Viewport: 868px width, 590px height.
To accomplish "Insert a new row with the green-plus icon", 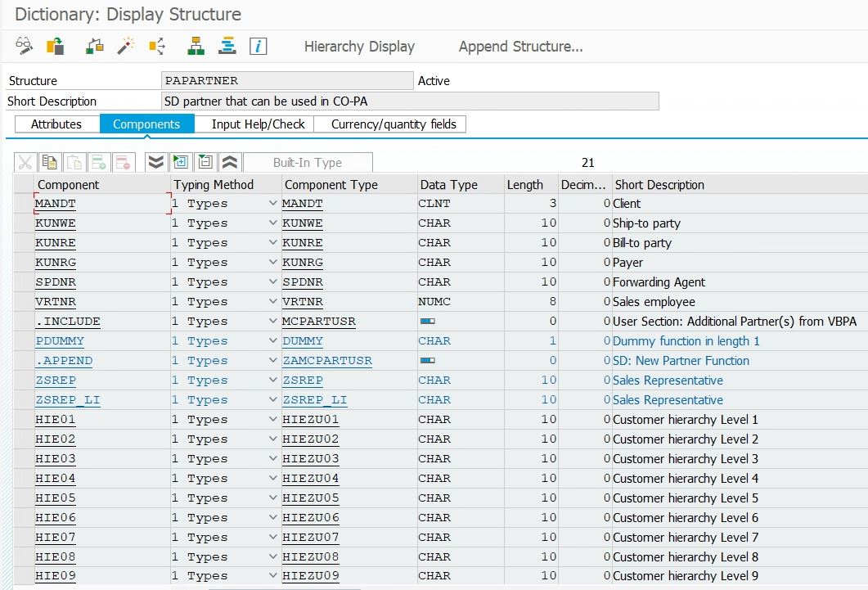I will click(99, 161).
